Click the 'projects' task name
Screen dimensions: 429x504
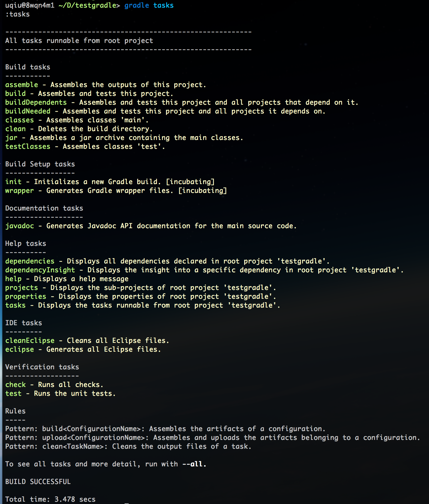click(21, 288)
